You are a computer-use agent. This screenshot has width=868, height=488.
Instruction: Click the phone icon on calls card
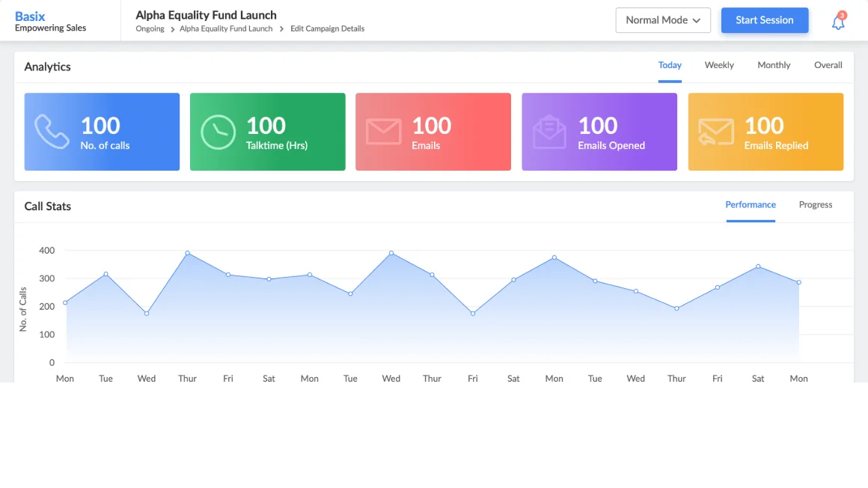[52, 132]
